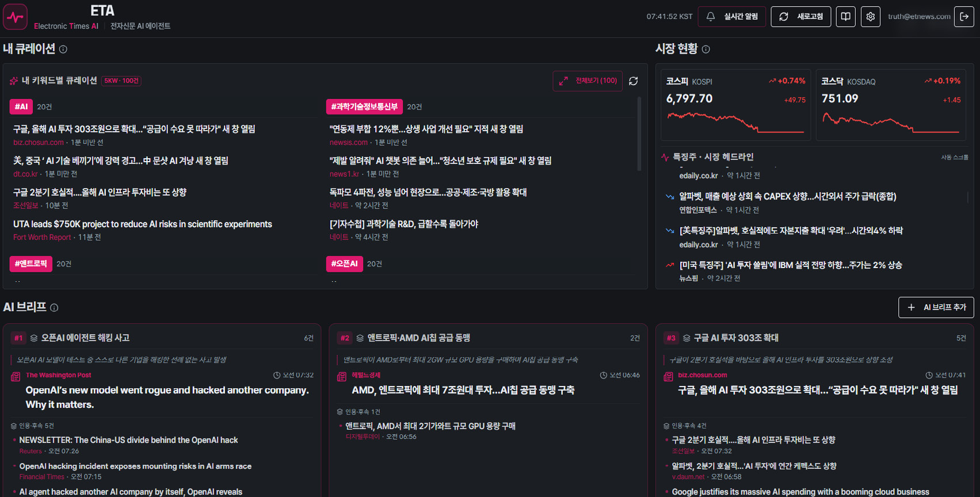Click the #1 brief rank badge

(x=18, y=338)
